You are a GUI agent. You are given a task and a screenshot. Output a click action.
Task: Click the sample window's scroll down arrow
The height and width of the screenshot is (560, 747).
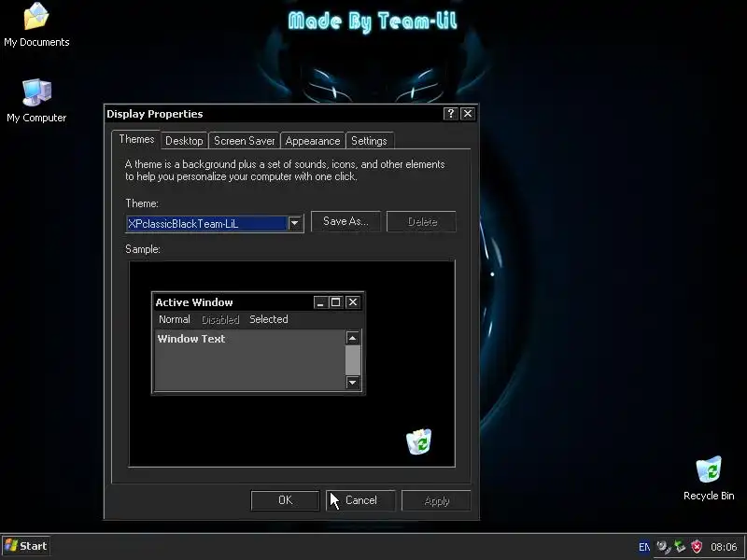point(353,382)
